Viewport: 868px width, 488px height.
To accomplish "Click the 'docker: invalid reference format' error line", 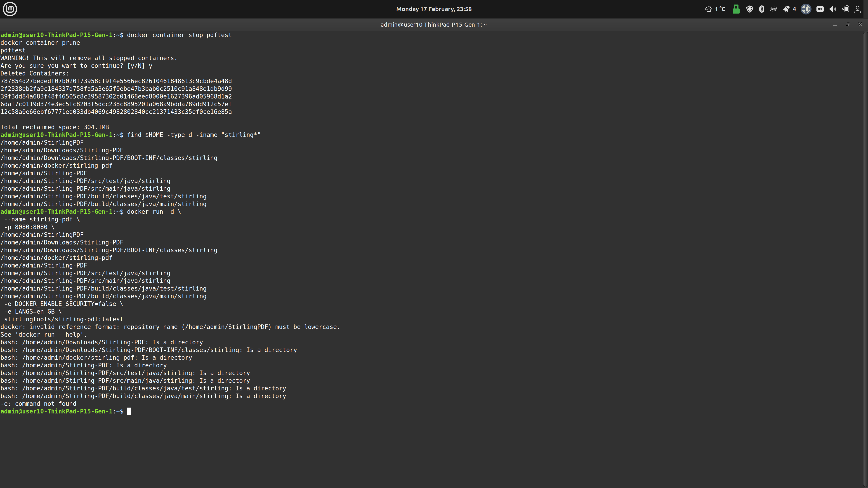I will [170, 327].
